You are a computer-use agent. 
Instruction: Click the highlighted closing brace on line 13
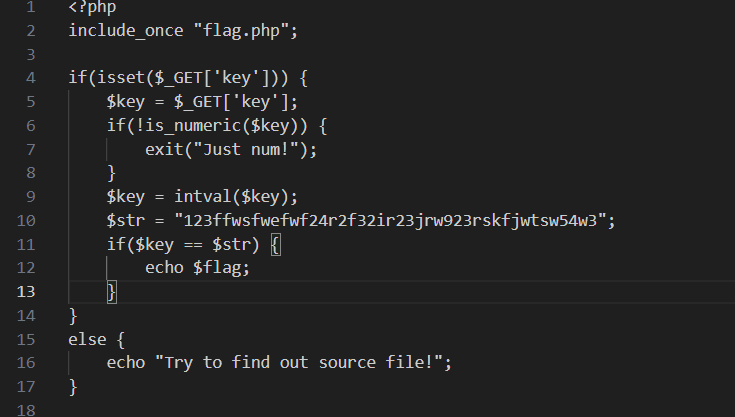pos(112,292)
